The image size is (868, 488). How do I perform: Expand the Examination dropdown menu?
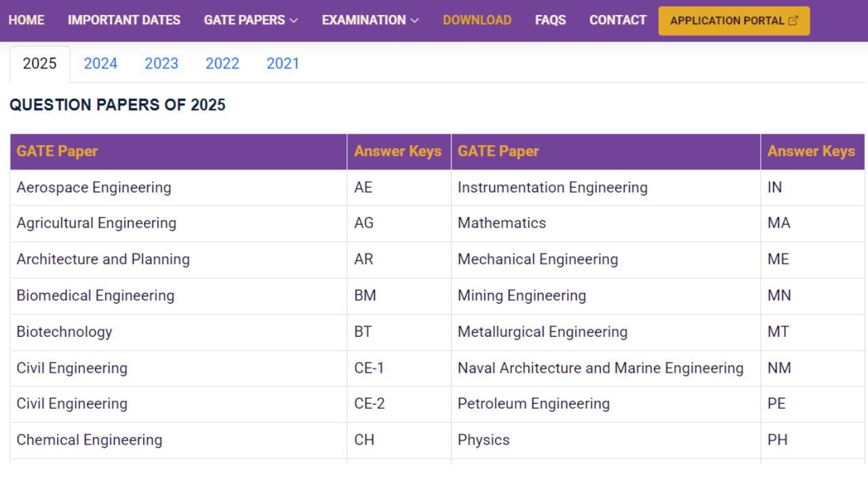370,20
